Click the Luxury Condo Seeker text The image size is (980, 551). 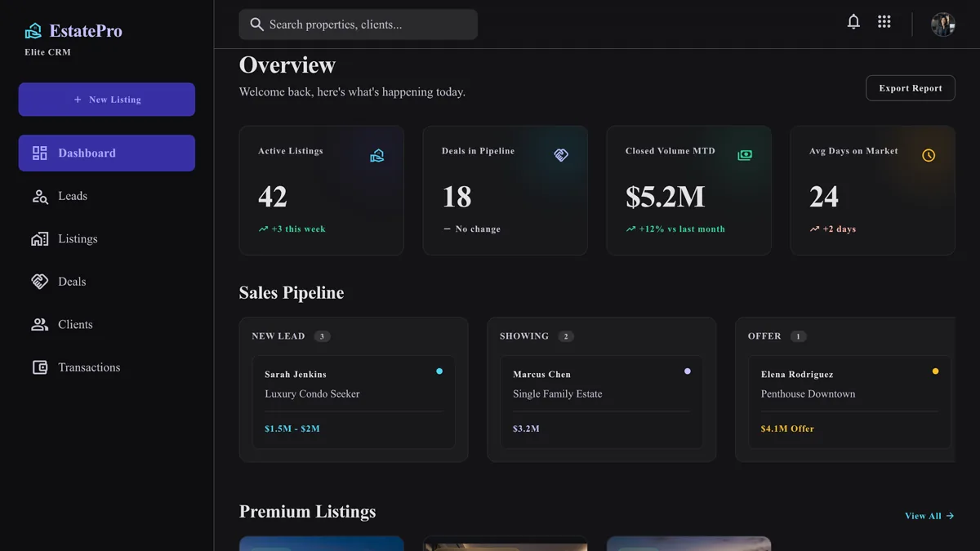tap(312, 394)
